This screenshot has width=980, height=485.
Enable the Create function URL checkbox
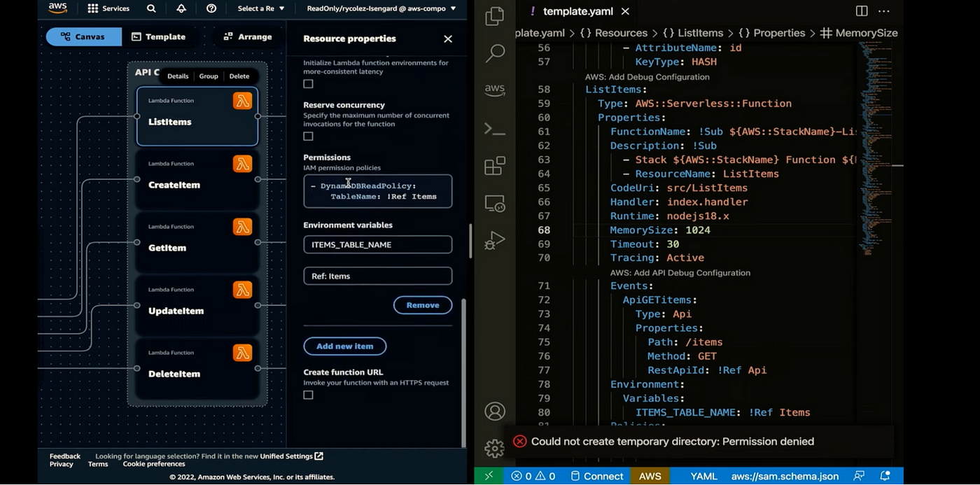308,395
